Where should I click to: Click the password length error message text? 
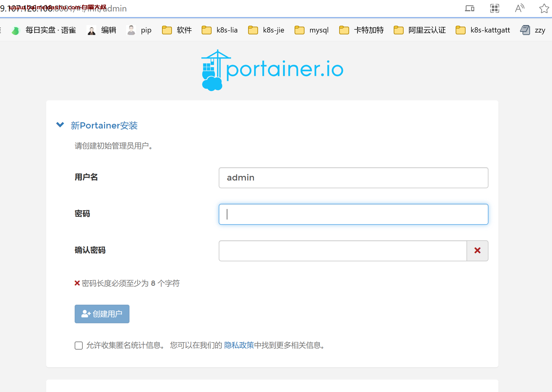click(x=130, y=283)
